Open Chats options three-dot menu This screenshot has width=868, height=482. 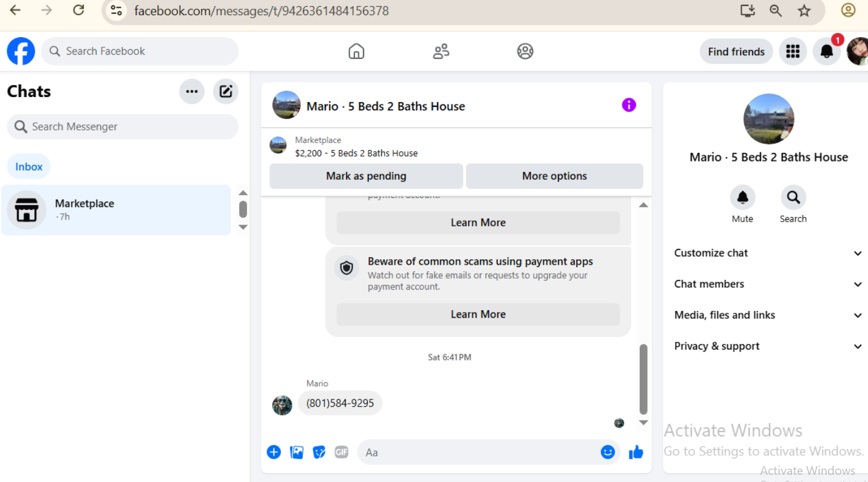pos(192,92)
